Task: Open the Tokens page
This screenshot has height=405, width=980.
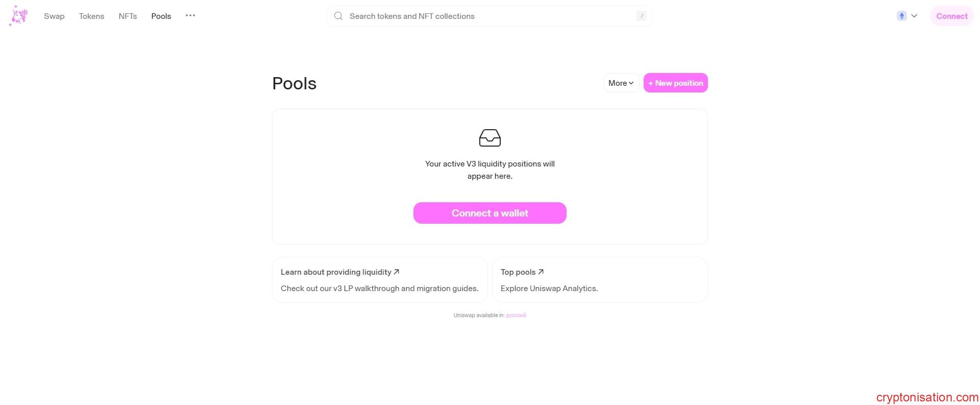Action: tap(91, 16)
